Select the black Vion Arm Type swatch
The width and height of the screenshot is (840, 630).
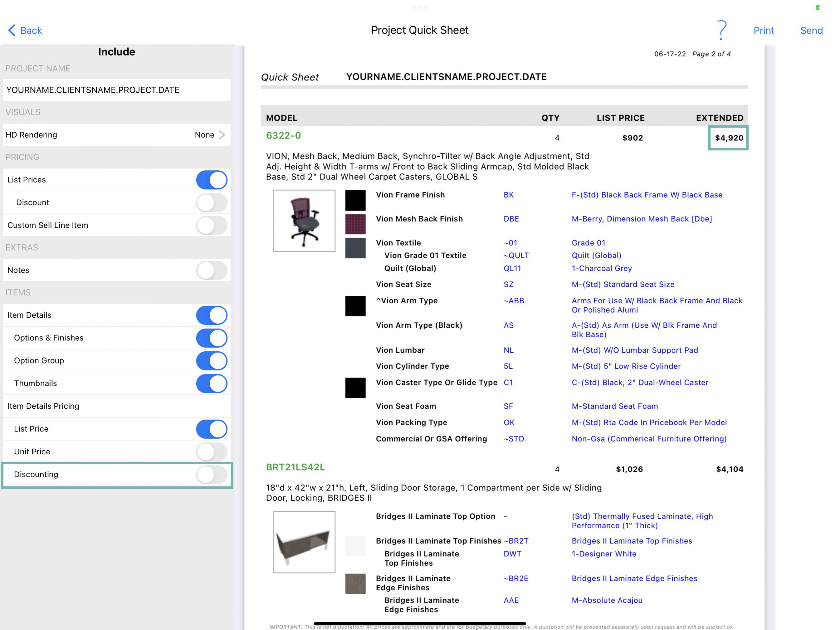[x=355, y=306]
